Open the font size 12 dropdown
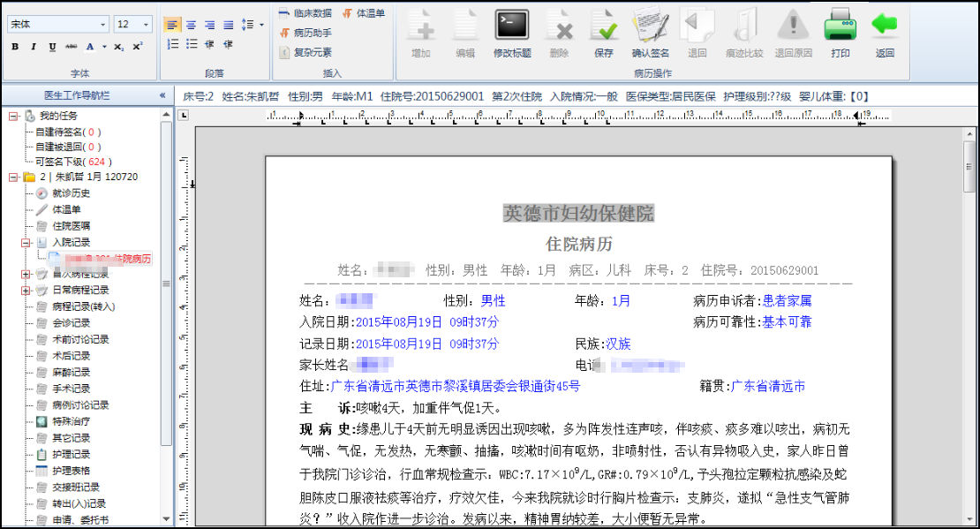The width and height of the screenshot is (980, 529). (x=146, y=25)
